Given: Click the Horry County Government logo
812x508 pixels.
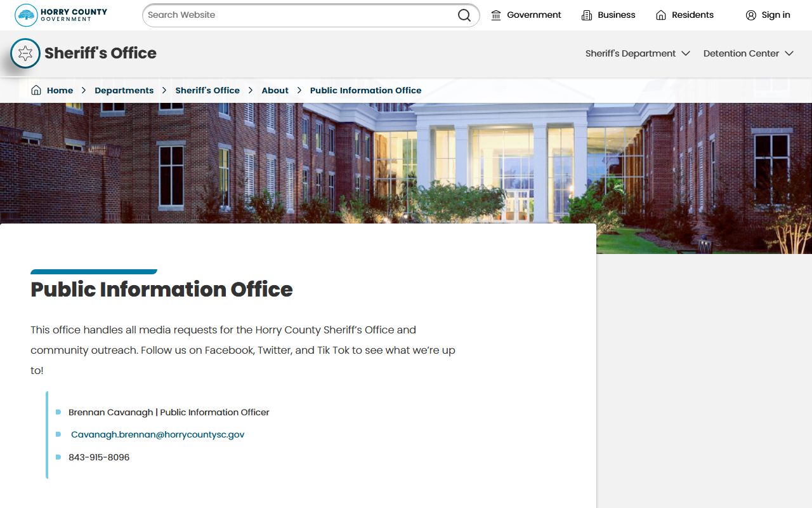Looking at the screenshot, I should tap(61, 15).
